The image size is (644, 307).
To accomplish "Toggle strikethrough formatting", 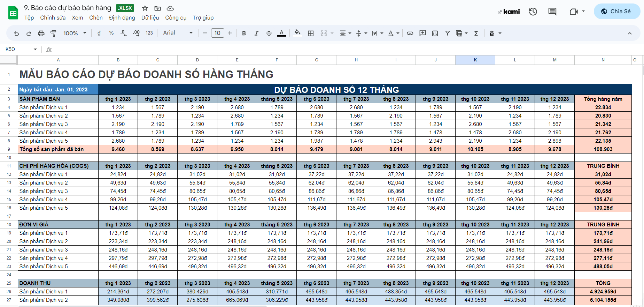I will coord(269,33).
